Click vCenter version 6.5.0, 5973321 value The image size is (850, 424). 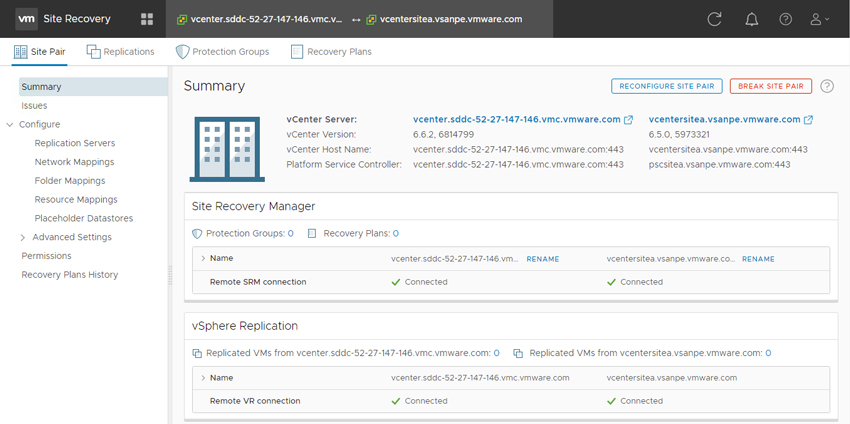(680, 134)
